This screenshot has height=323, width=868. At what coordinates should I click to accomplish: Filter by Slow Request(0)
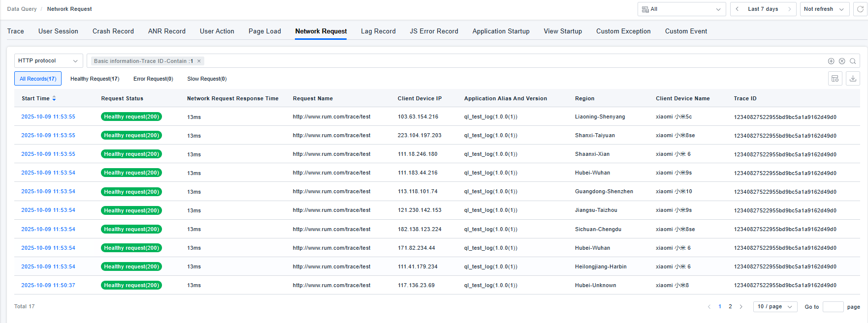pyautogui.click(x=207, y=79)
